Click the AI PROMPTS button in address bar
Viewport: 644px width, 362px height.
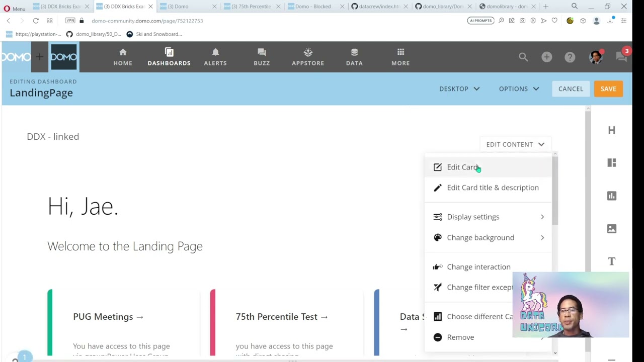[x=480, y=21]
